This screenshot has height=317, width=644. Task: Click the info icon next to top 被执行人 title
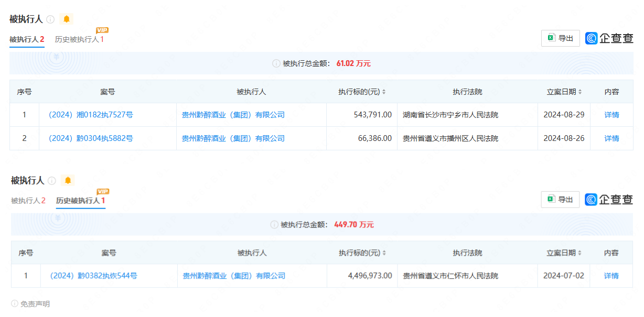coord(50,19)
